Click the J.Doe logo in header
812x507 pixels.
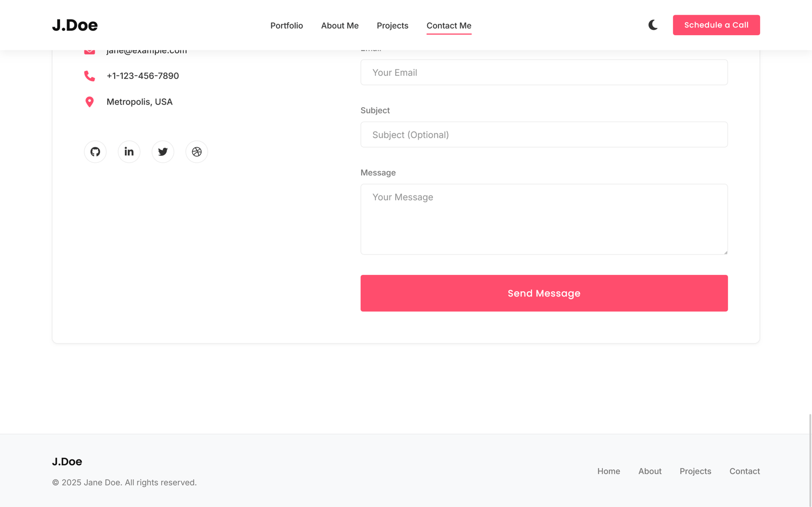tap(75, 25)
